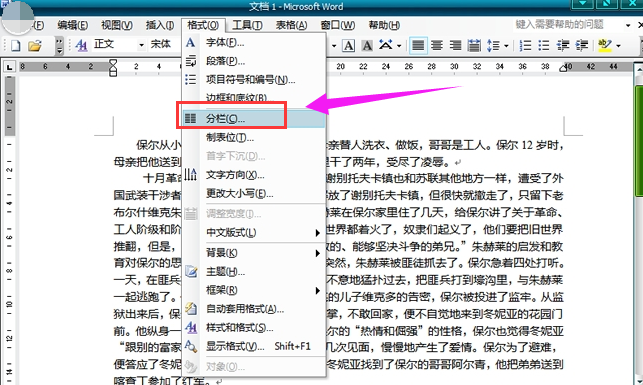Click the distributed alignment icon

tap(474, 45)
